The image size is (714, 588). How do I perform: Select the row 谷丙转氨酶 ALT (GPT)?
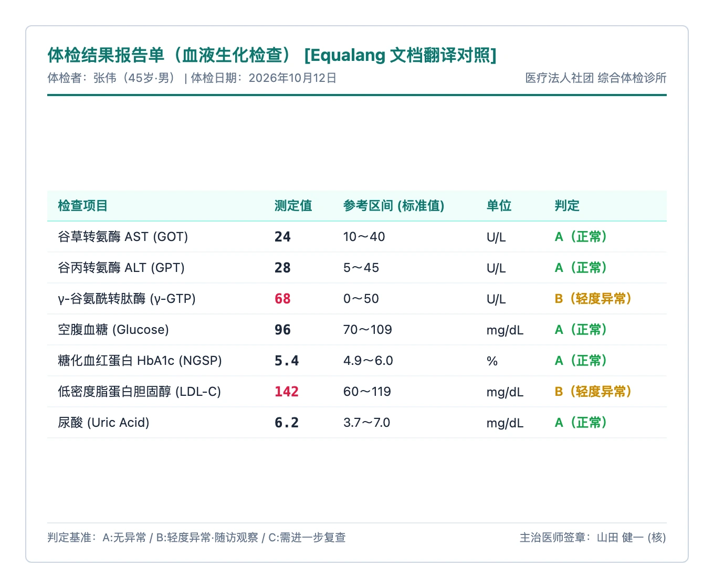click(357, 268)
